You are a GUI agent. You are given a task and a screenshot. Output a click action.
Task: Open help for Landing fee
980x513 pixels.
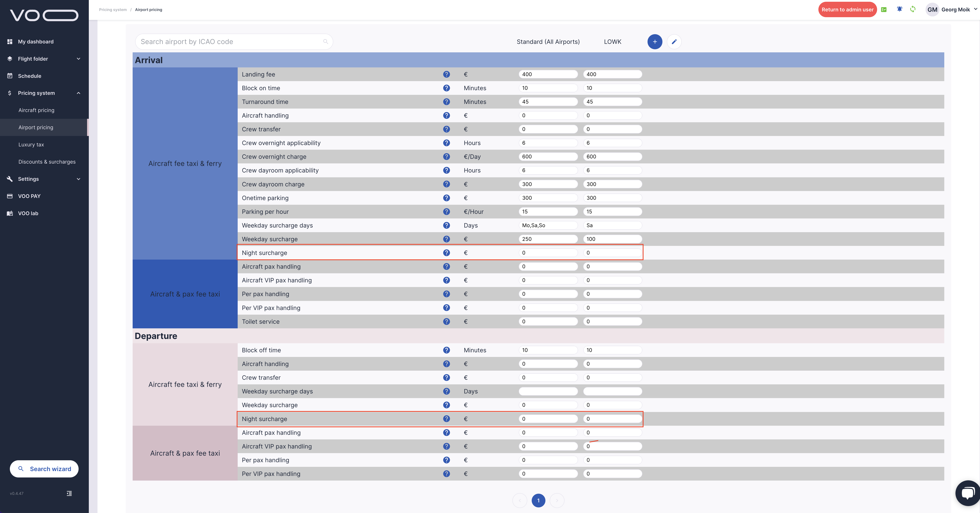tap(446, 74)
